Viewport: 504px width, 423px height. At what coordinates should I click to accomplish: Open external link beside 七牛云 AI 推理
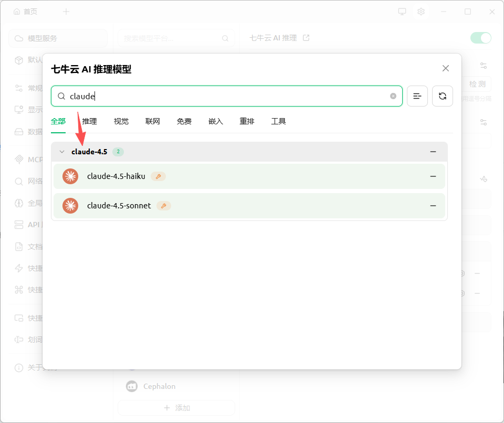click(307, 38)
